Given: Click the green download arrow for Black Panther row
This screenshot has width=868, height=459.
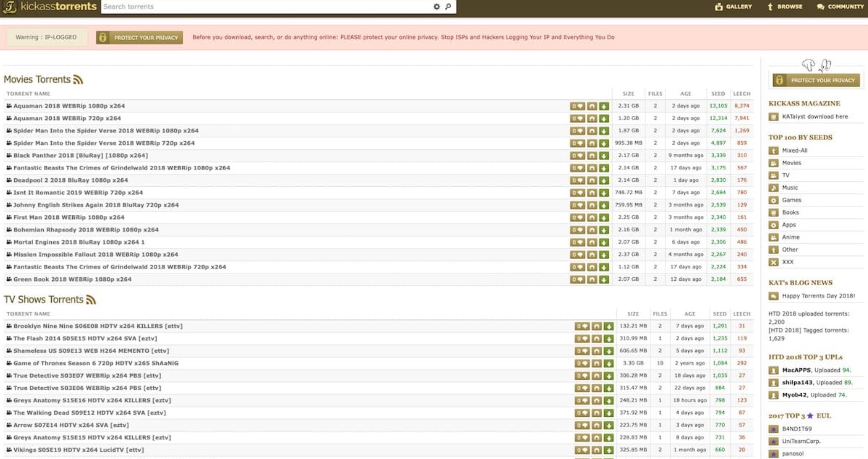Looking at the screenshot, I should click(604, 156).
